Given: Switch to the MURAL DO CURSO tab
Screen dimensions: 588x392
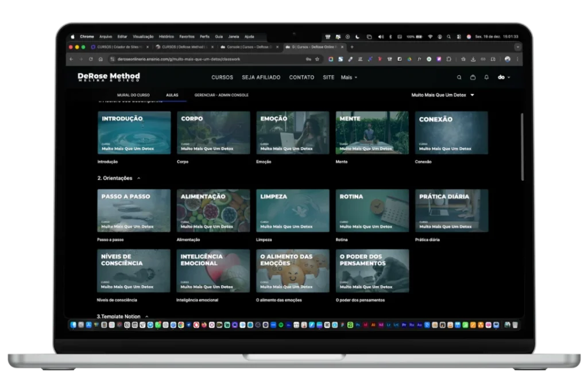Looking at the screenshot, I should [133, 95].
